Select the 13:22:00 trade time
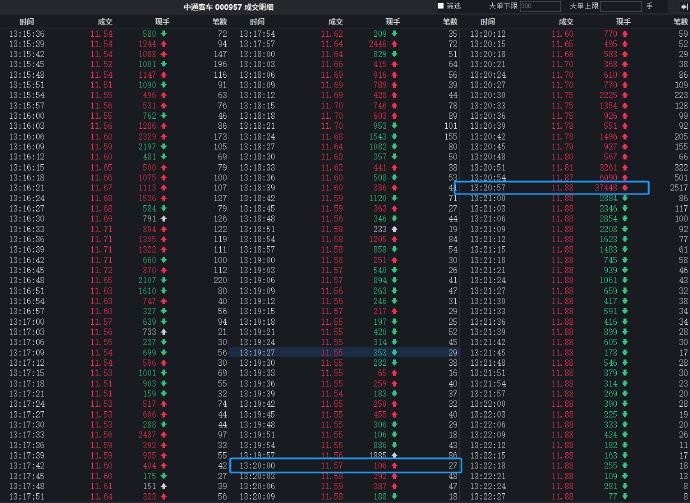The width and height of the screenshot is (690, 503). [488, 404]
